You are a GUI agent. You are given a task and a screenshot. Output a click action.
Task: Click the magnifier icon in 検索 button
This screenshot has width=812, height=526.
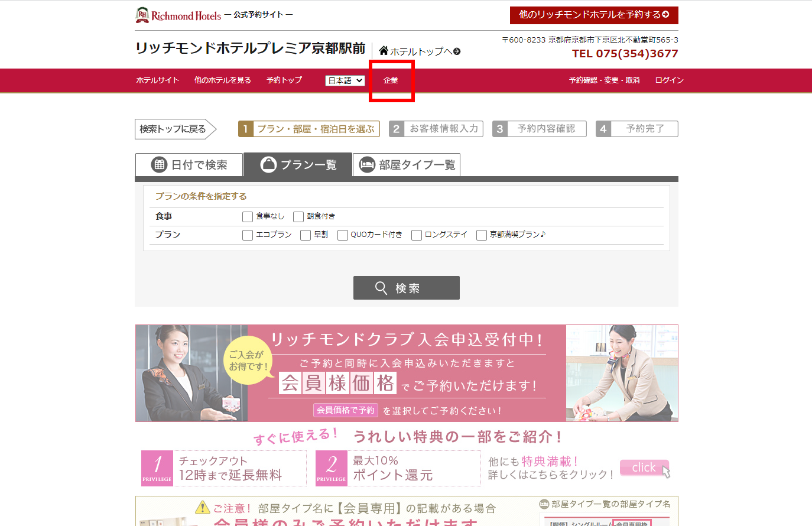pyautogui.click(x=381, y=288)
